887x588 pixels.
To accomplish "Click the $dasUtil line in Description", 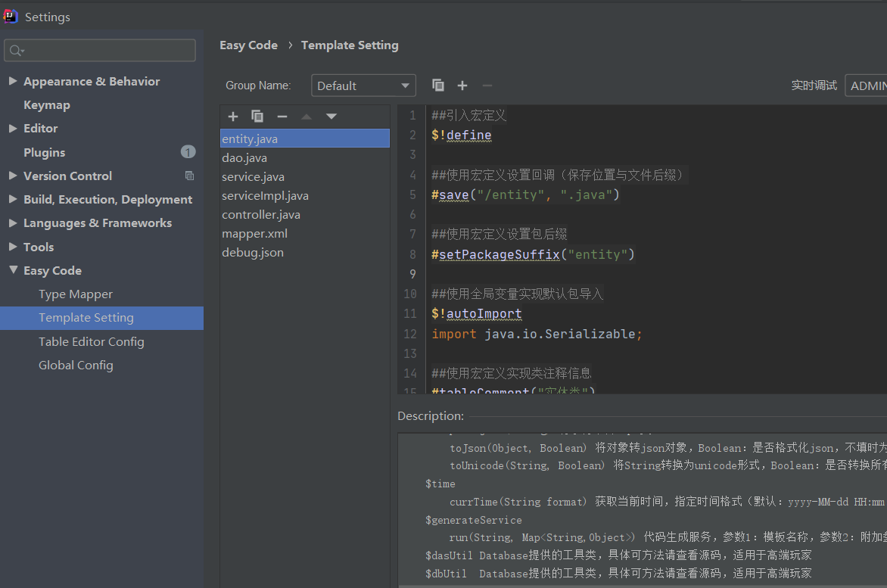I will [x=618, y=555].
